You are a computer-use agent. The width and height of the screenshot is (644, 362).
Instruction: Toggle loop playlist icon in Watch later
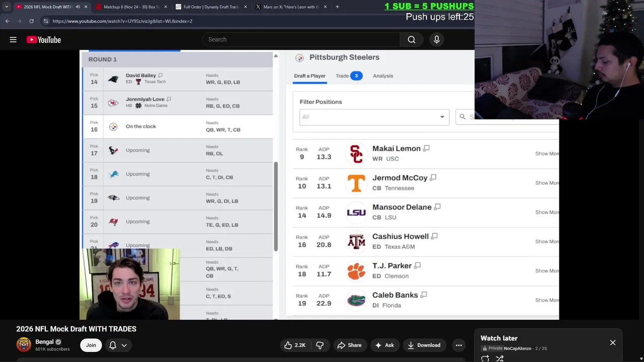pos(485,358)
